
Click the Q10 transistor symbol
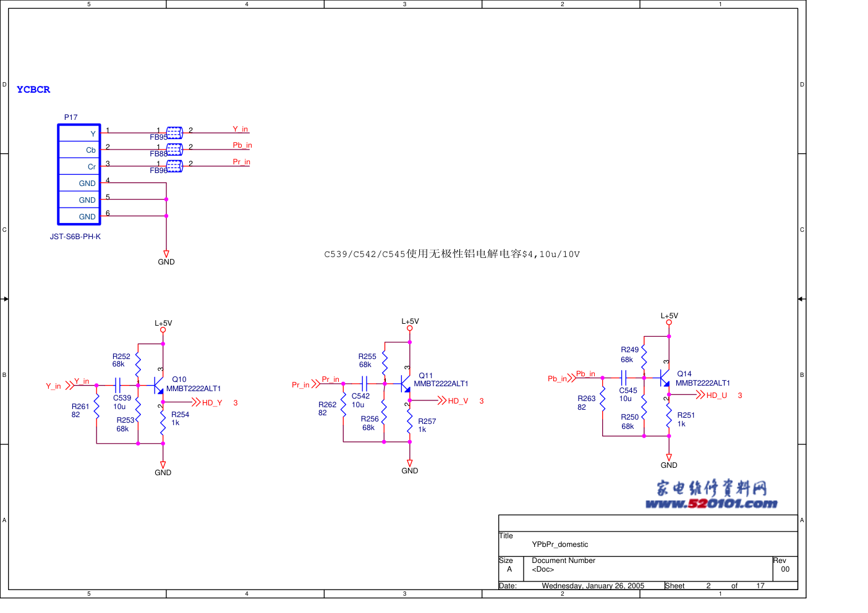[158, 386]
